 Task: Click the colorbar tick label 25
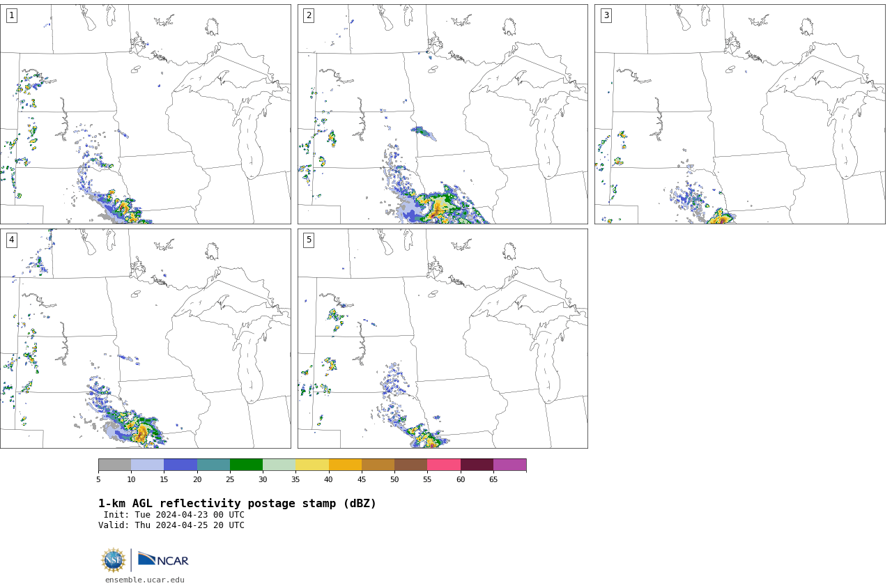[230, 479]
